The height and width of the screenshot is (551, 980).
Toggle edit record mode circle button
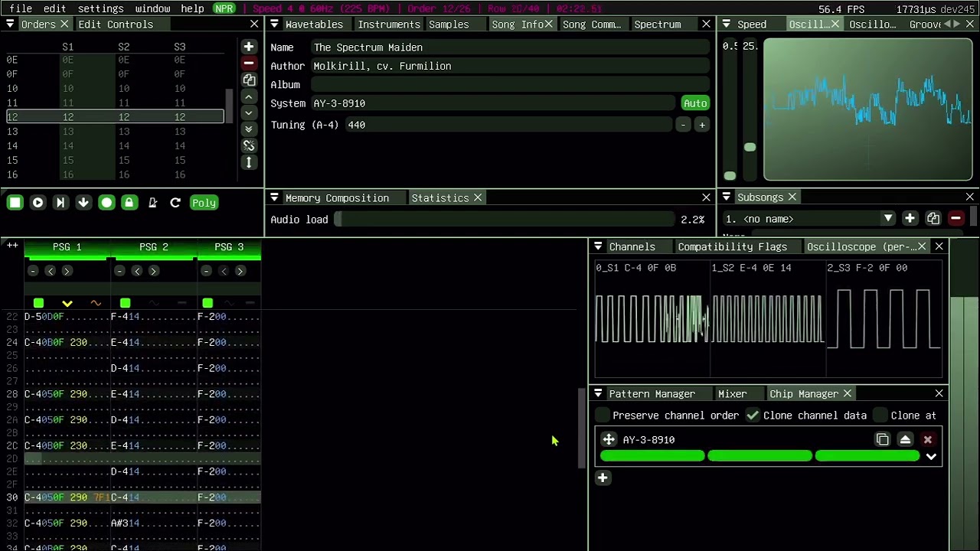pos(106,203)
